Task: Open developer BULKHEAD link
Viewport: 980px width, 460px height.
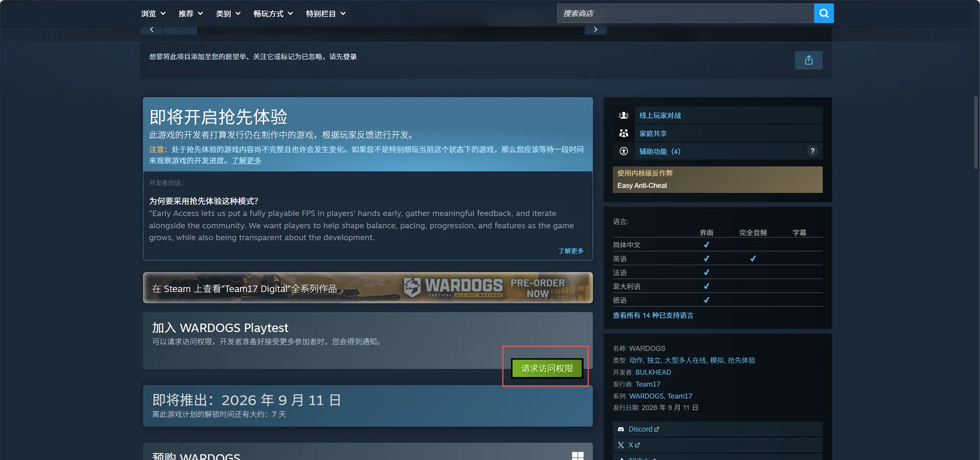Action: tap(653, 372)
